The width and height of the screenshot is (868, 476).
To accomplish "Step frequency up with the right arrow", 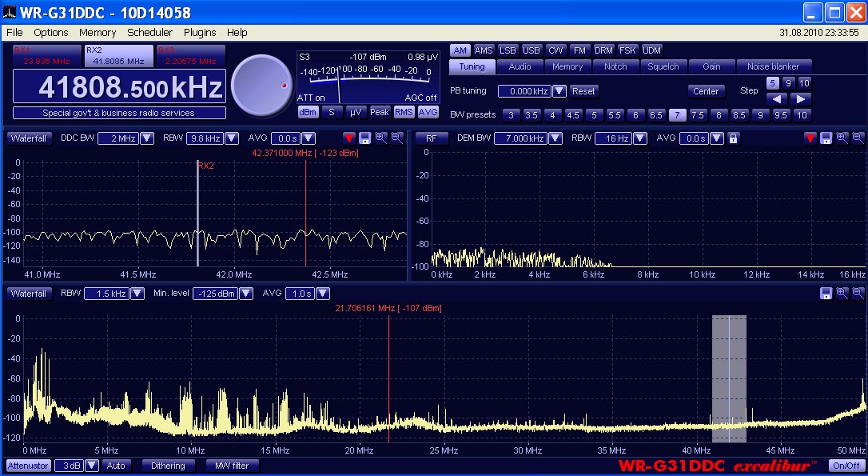I will 801,99.
